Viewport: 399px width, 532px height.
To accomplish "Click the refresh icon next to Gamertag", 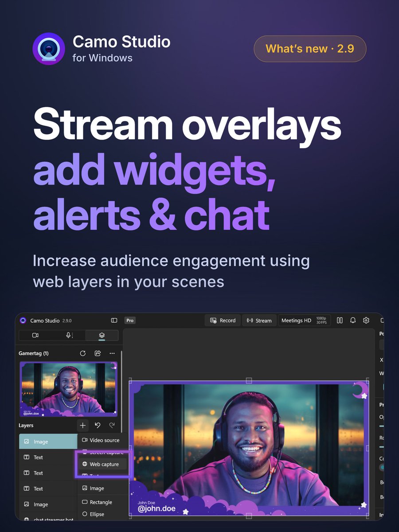I will click(82, 353).
